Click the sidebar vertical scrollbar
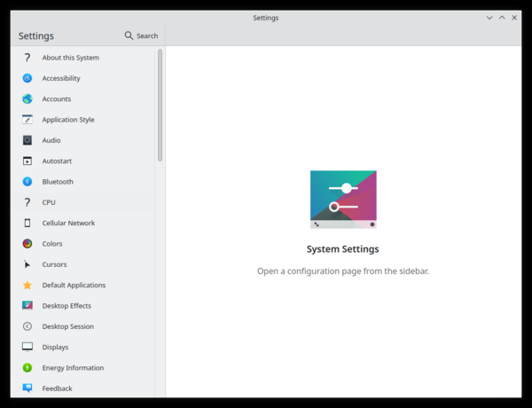This screenshot has width=532, height=408. 160,105
